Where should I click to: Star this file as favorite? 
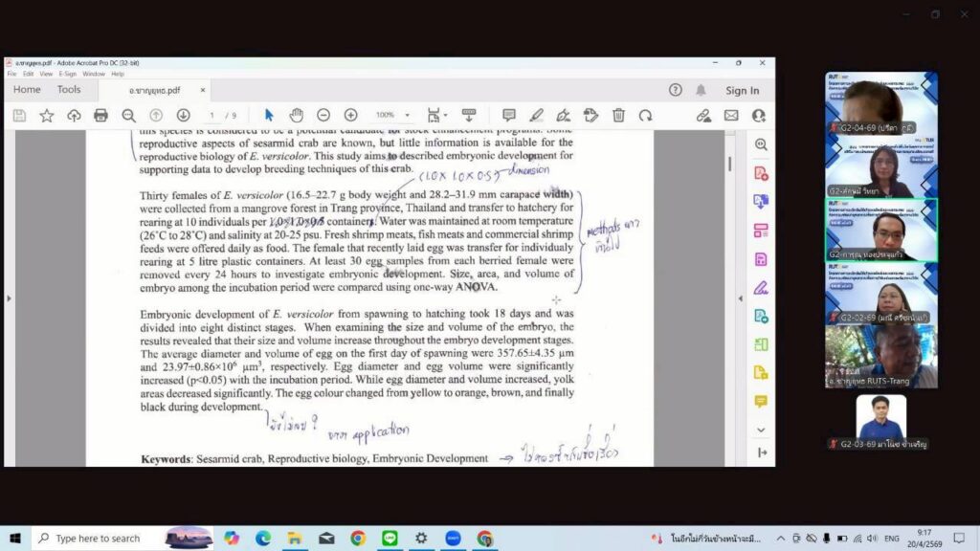[x=46, y=115]
